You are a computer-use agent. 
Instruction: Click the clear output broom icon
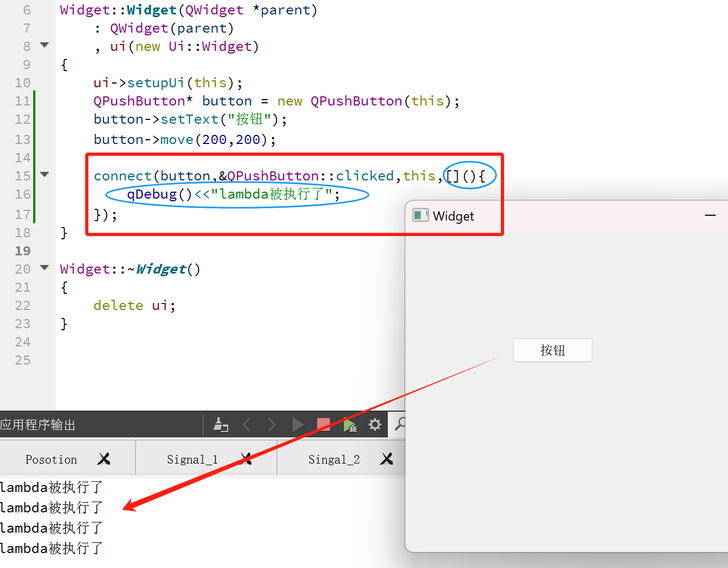pos(221,425)
